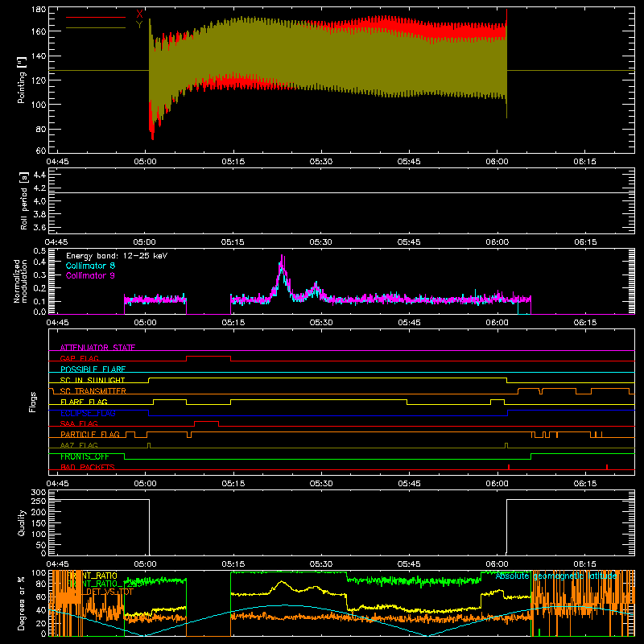Click the 250 tick on Quality axis
The width and height of the screenshot is (644, 644).
(39, 502)
